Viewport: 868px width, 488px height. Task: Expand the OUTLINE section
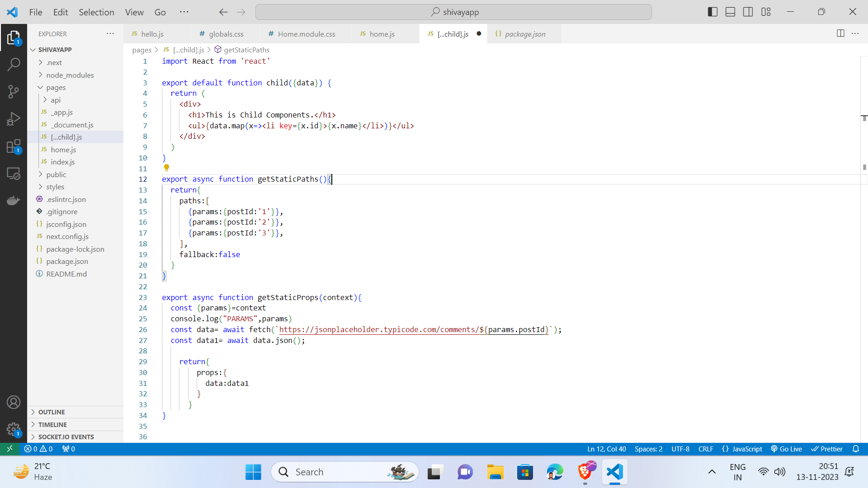(52, 412)
